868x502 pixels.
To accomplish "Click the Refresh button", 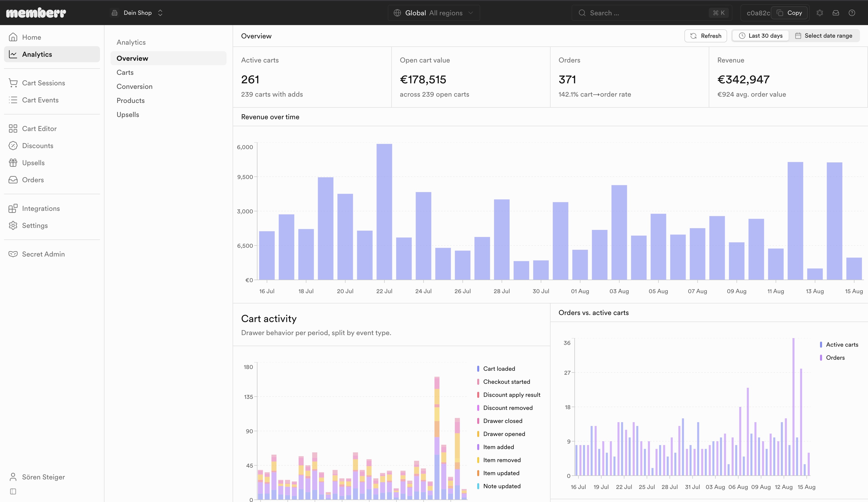I will [706, 36].
